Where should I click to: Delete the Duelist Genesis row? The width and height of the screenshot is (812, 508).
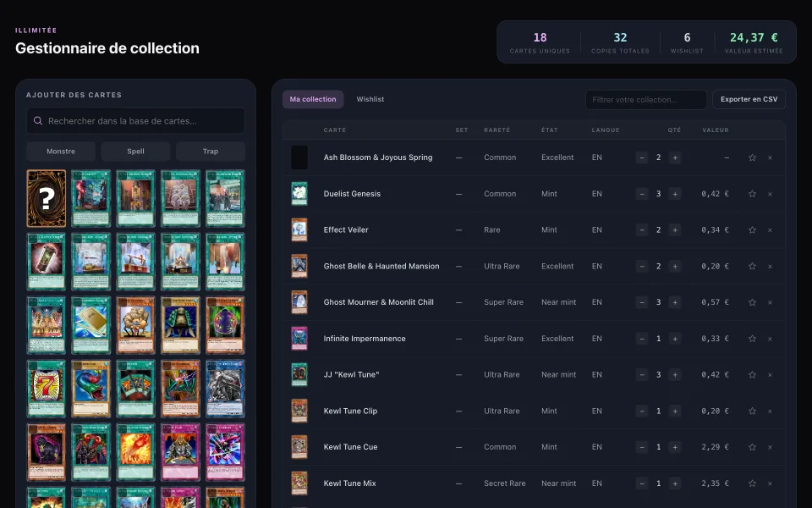pos(770,194)
